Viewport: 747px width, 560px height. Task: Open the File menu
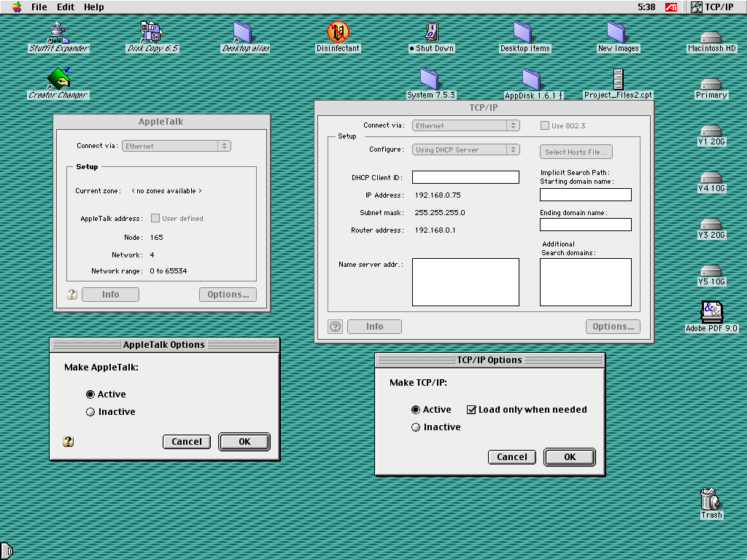click(x=39, y=7)
